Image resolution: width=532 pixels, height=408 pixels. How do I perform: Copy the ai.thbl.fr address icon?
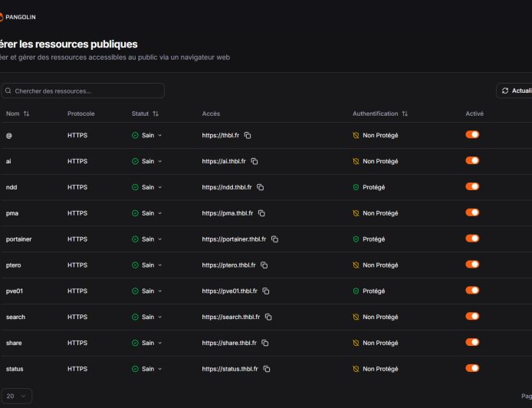click(x=255, y=161)
